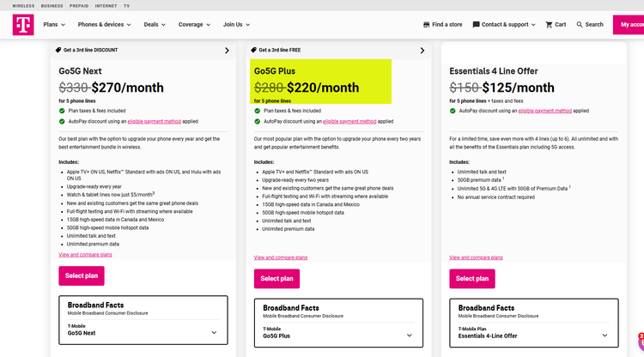
Task: Expand Essentials 4-Line Offer Broadband Facts chevron
Action: pyautogui.click(x=605, y=336)
